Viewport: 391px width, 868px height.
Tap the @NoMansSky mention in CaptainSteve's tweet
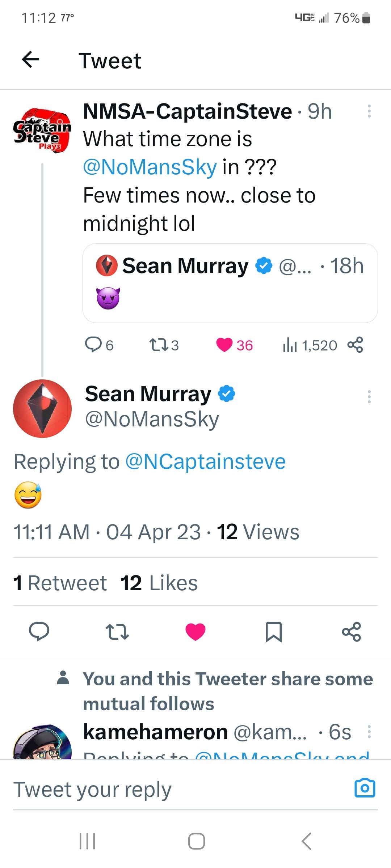[x=150, y=167]
